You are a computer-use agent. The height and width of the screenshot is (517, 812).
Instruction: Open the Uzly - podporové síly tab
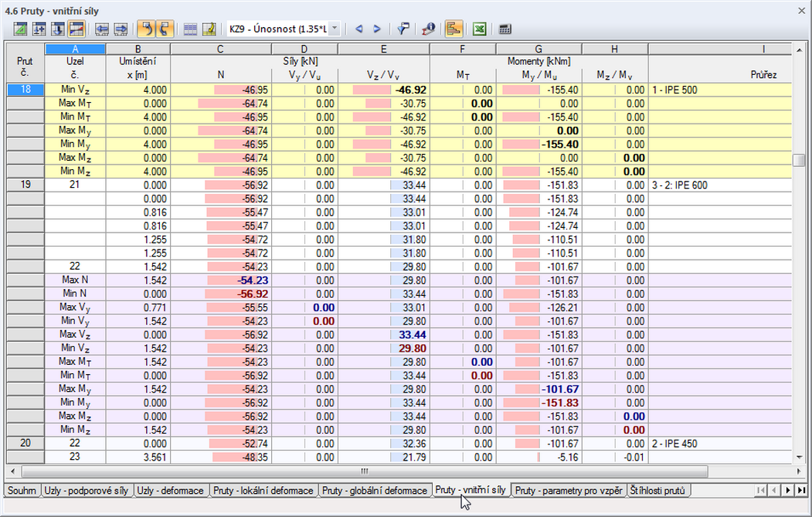[86, 491]
